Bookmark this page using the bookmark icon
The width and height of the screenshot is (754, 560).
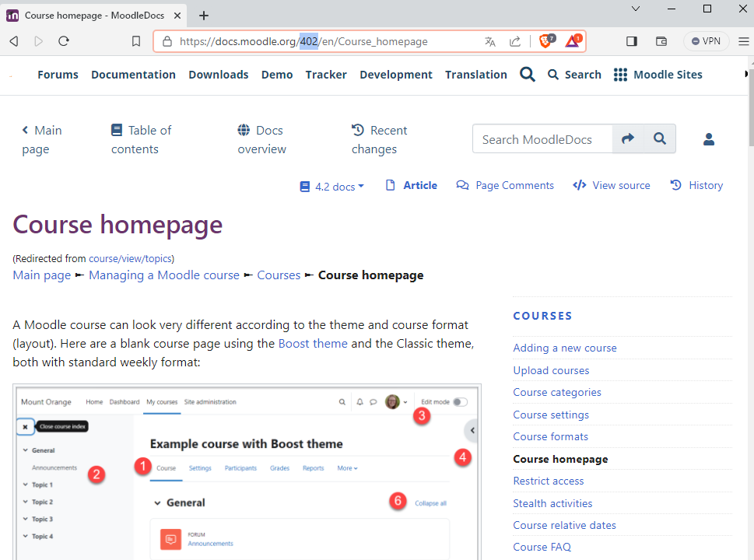(x=136, y=41)
